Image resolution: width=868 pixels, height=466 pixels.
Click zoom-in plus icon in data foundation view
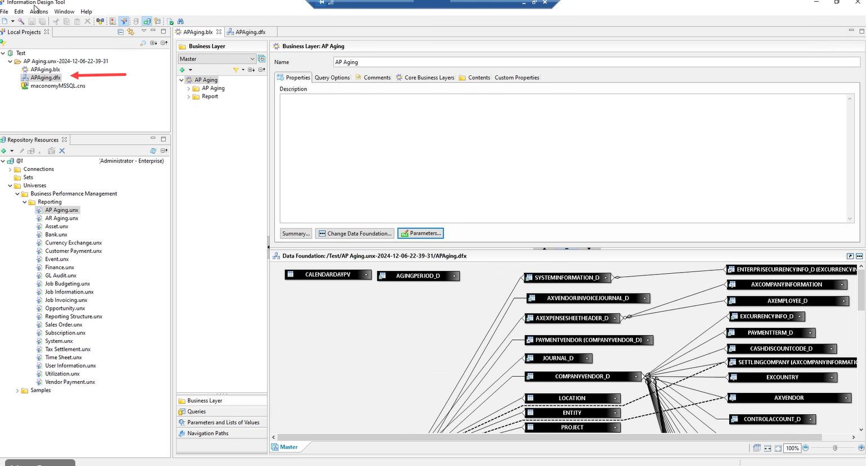click(861, 448)
